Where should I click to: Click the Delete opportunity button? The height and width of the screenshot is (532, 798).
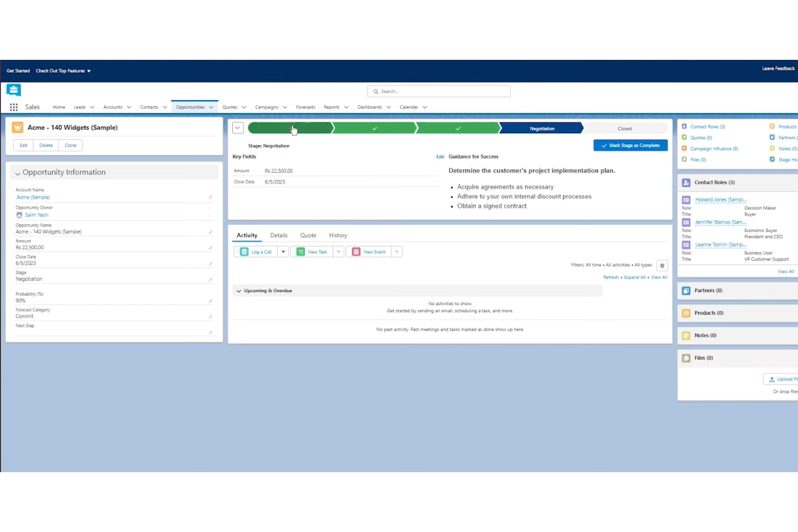click(46, 146)
